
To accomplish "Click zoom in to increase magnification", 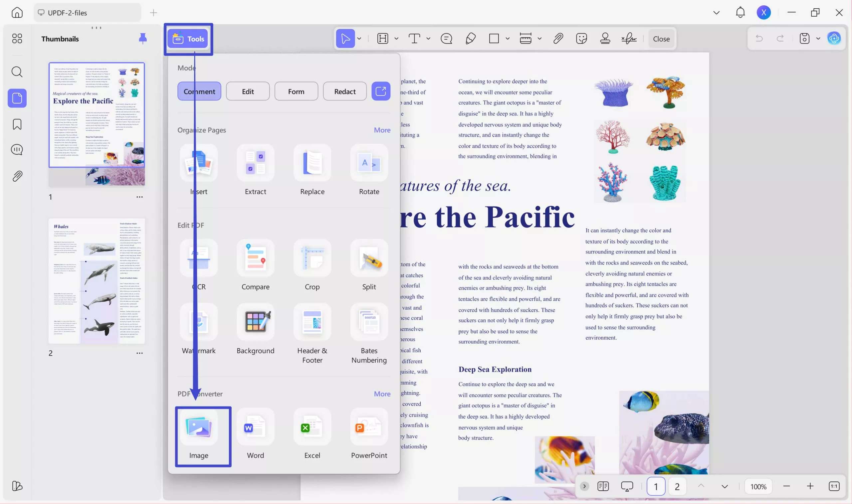I will pos(810,486).
